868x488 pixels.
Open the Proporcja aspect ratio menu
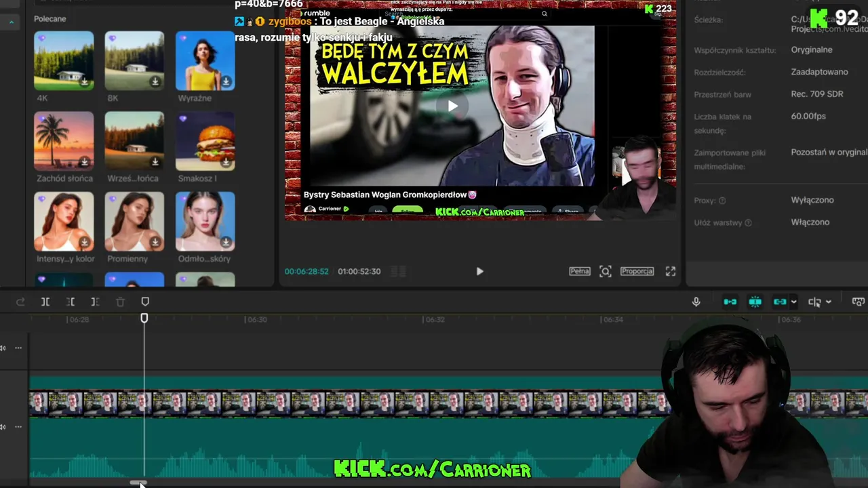[x=637, y=271]
